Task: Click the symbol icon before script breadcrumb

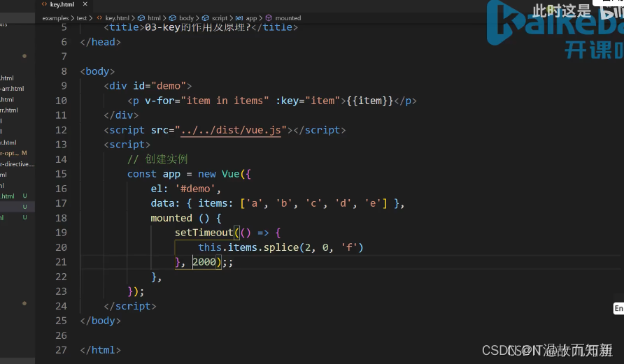Action: [x=206, y=18]
